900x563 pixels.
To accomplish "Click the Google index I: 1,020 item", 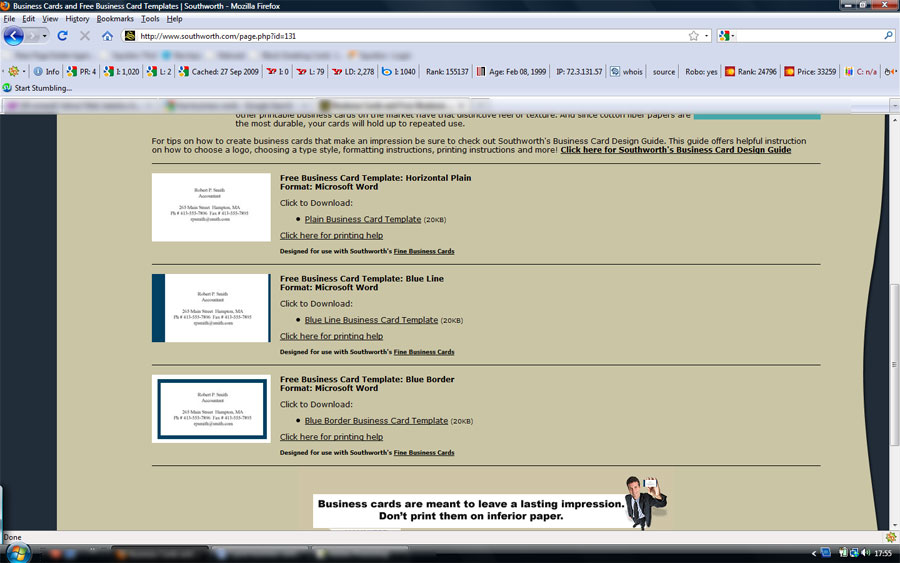I will (122, 72).
